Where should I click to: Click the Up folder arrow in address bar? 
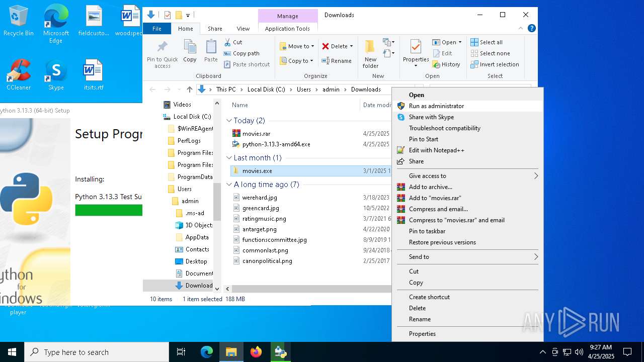pyautogui.click(x=189, y=89)
